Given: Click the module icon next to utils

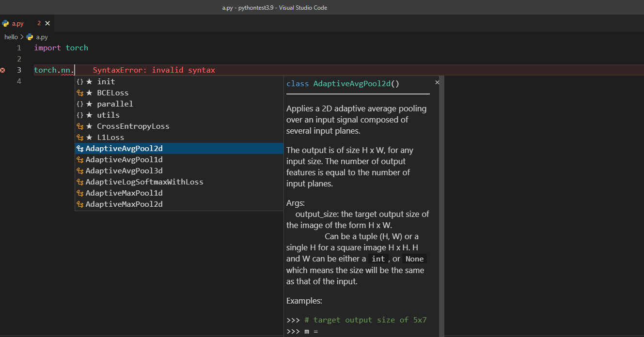Looking at the screenshot, I should [x=80, y=115].
